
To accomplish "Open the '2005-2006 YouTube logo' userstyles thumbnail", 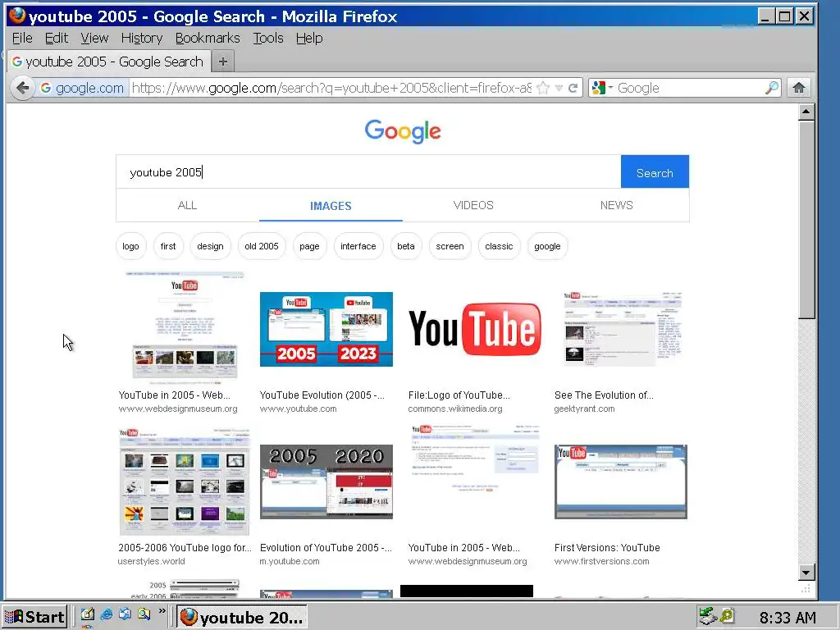I will click(x=185, y=482).
